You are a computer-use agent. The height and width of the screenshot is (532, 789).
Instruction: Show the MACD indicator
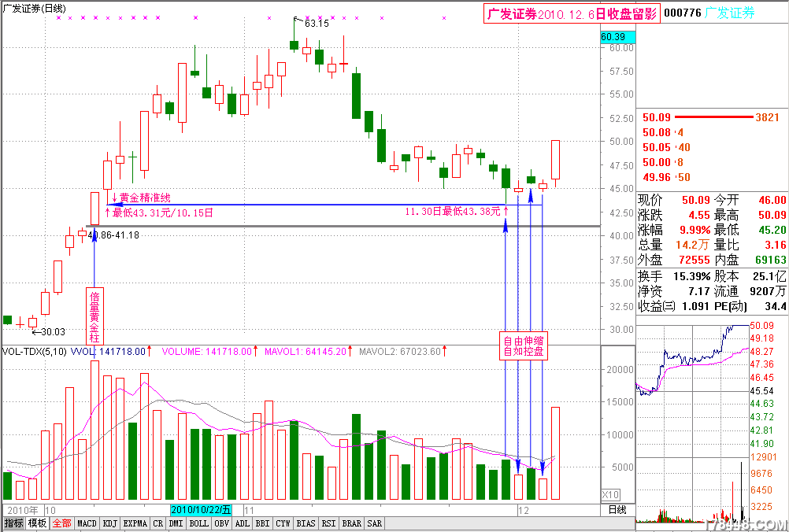click(x=87, y=523)
